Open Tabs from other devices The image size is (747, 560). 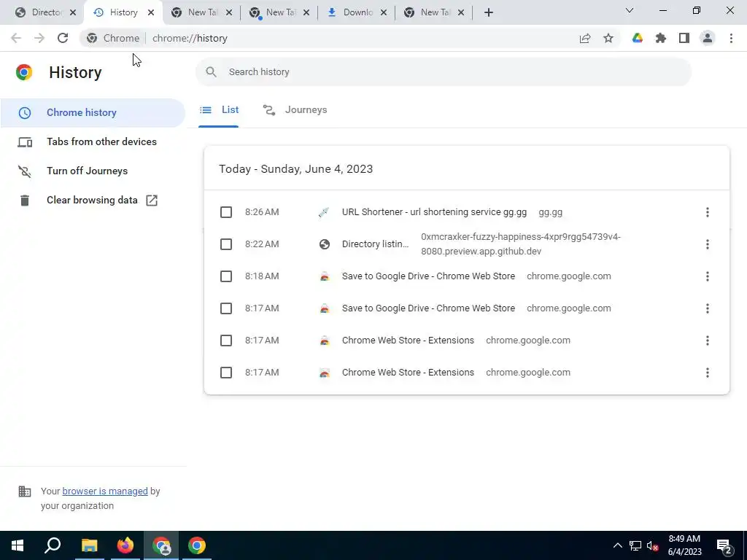[x=93, y=142]
